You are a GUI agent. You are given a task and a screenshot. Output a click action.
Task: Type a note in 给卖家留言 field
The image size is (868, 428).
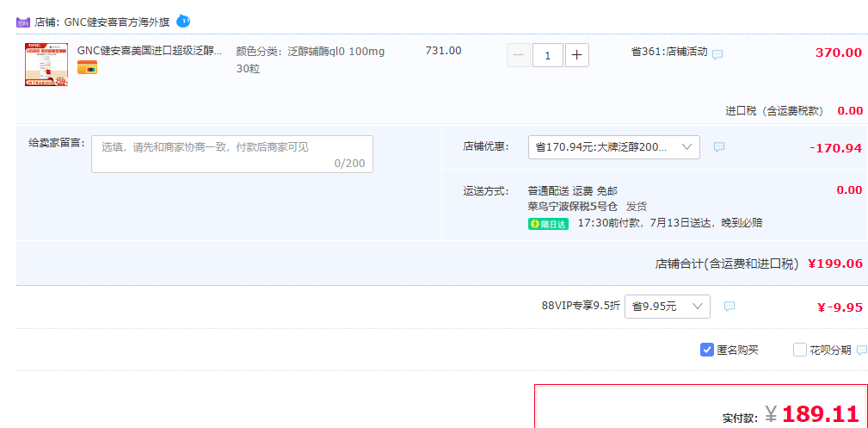click(x=232, y=154)
